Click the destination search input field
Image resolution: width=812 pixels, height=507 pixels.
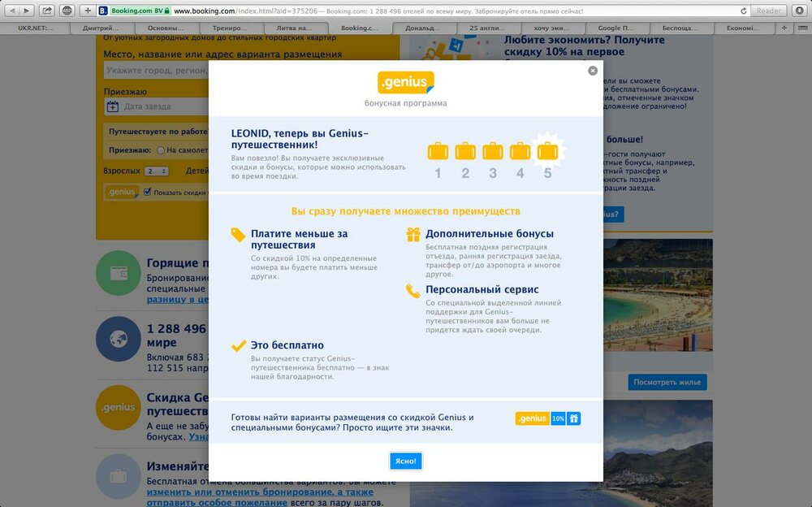pos(156,71)
